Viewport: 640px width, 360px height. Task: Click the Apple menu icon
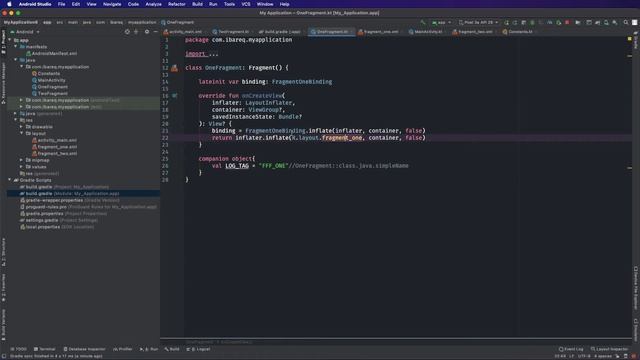pos(9,4)
